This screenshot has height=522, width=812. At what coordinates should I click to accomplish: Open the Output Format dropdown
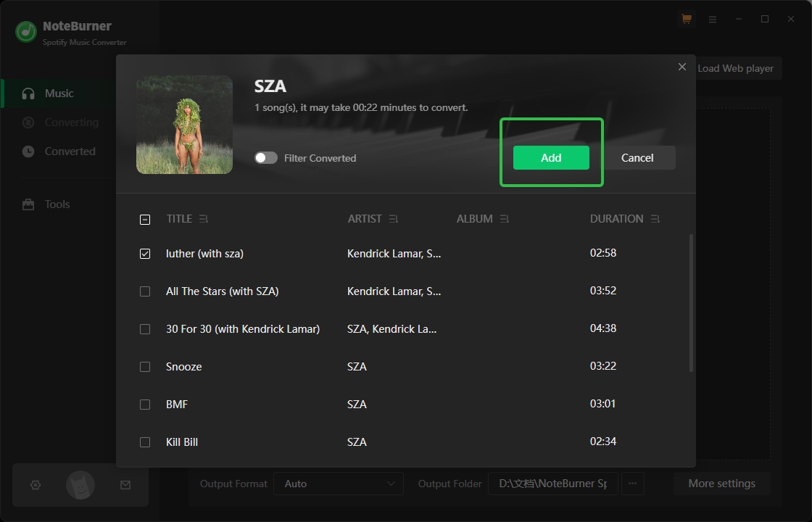338,484
